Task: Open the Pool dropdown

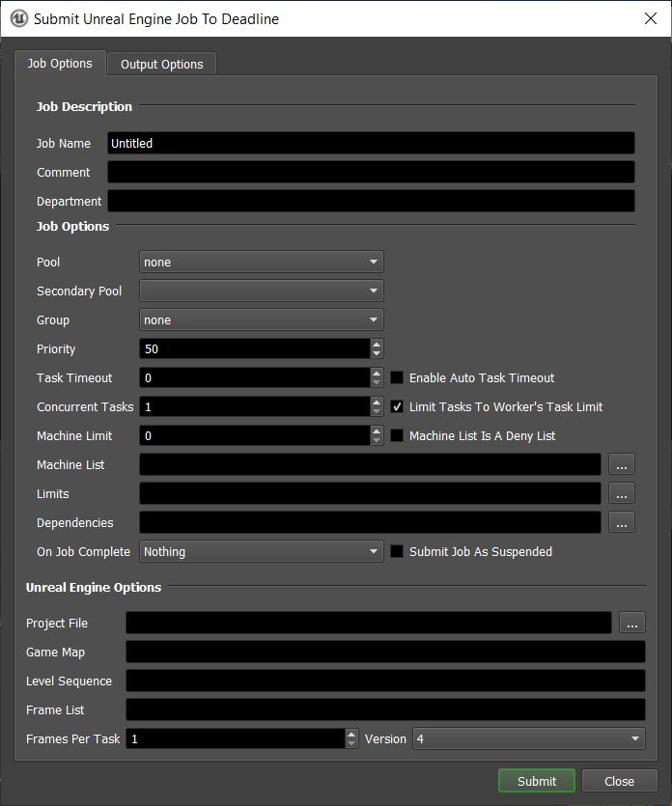Action: [262, 262]
